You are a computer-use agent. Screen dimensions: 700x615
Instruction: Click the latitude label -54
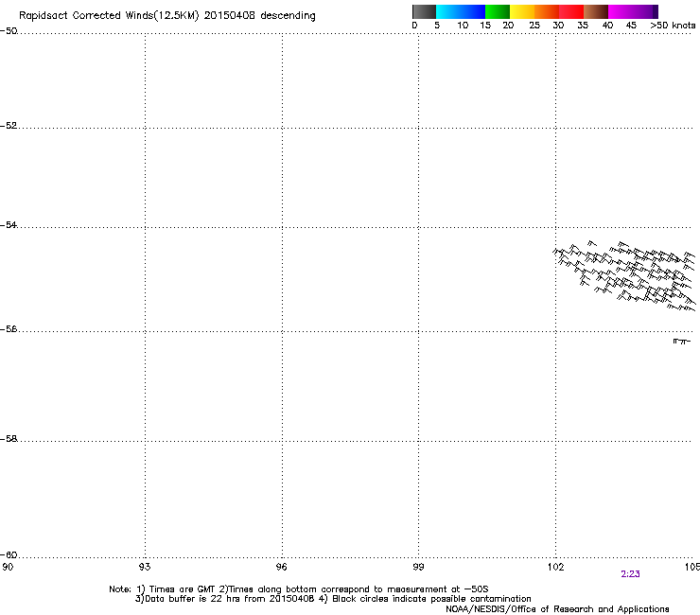9,224
